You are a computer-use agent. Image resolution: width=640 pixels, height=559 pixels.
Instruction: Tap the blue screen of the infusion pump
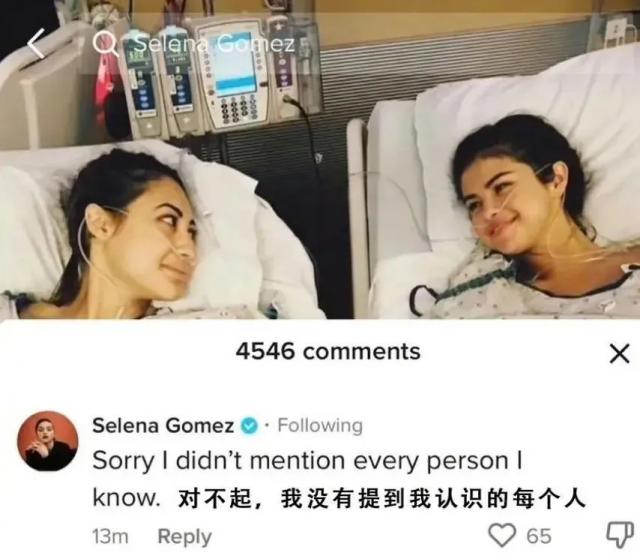tap(233, 62)
